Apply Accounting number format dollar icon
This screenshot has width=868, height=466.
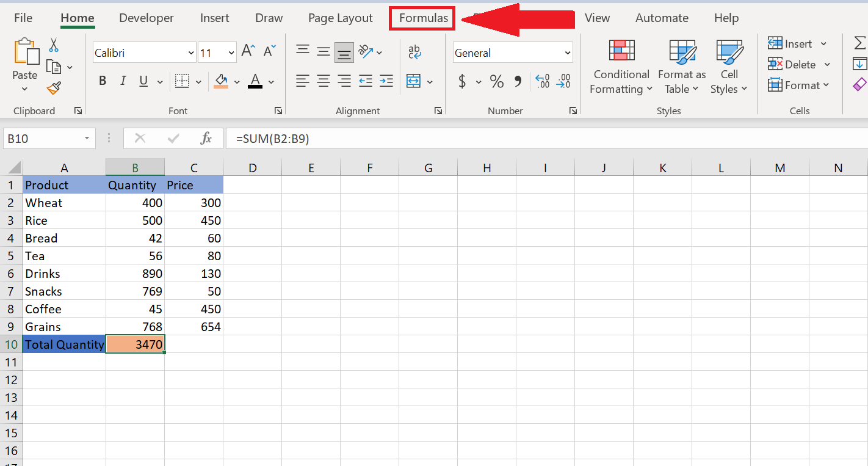click(x=463, y=81)
